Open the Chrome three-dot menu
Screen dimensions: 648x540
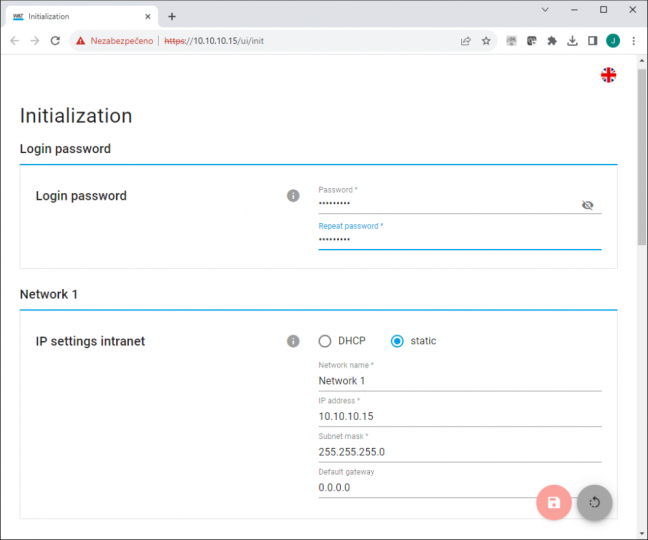pyautogui.click(x=634, y=40)
